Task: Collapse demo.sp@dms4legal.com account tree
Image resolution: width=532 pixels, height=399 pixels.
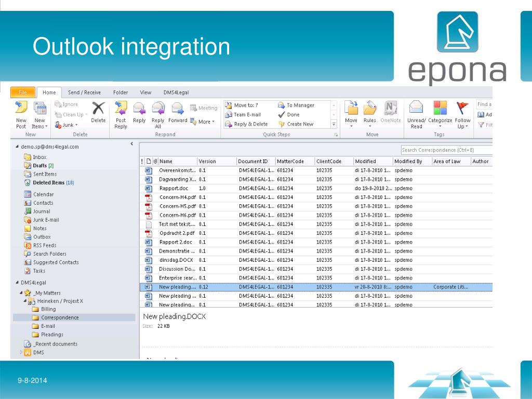Action: [x=17, y=147]
